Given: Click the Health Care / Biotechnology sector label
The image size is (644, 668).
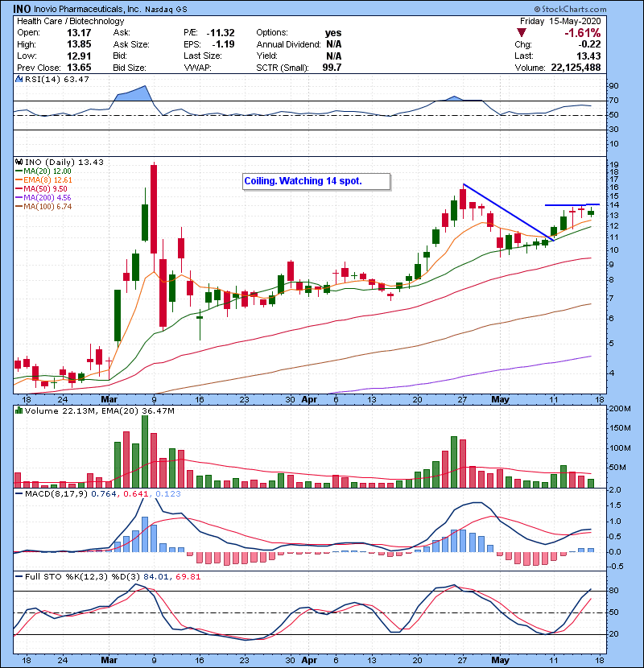Looking at the screenshot, I should (x=71, y=21).
